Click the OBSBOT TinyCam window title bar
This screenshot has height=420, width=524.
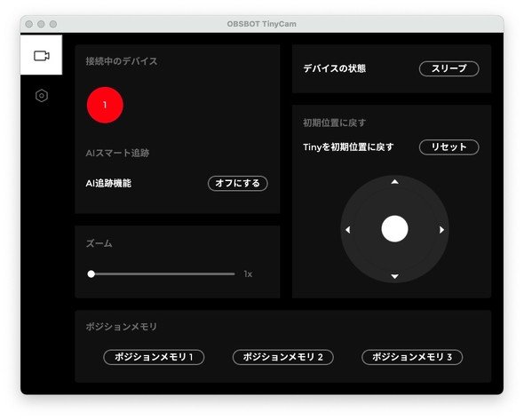tap(262, 24)
